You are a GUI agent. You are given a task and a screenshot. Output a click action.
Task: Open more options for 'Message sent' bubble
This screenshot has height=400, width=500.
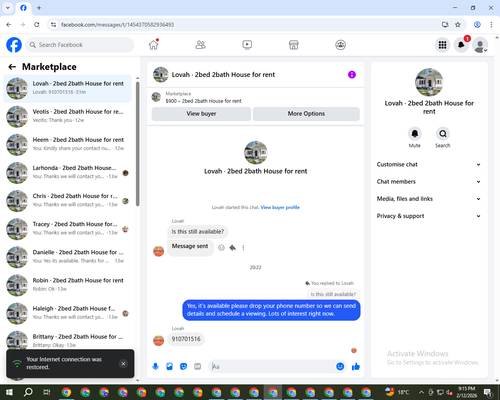click(243, 247)
